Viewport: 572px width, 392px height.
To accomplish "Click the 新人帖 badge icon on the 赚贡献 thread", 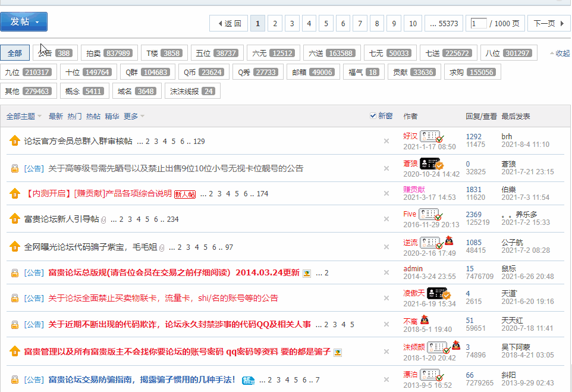I will tap(184, 194).
